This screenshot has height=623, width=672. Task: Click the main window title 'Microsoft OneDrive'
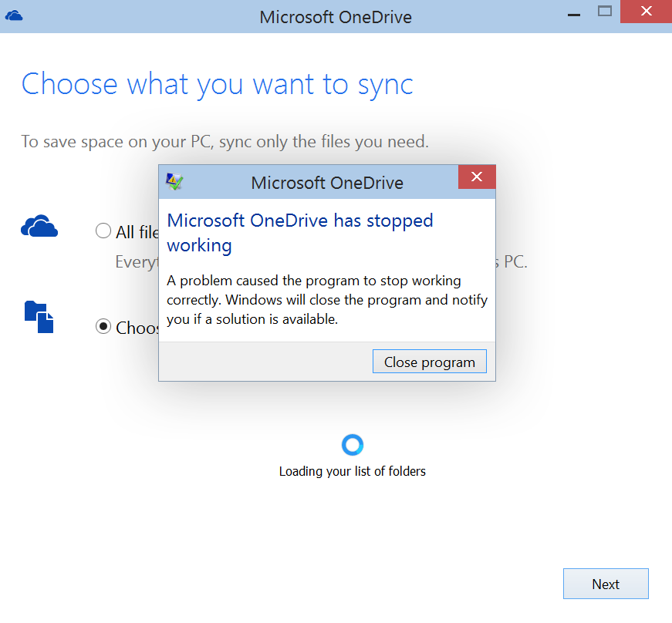[336, 17]
